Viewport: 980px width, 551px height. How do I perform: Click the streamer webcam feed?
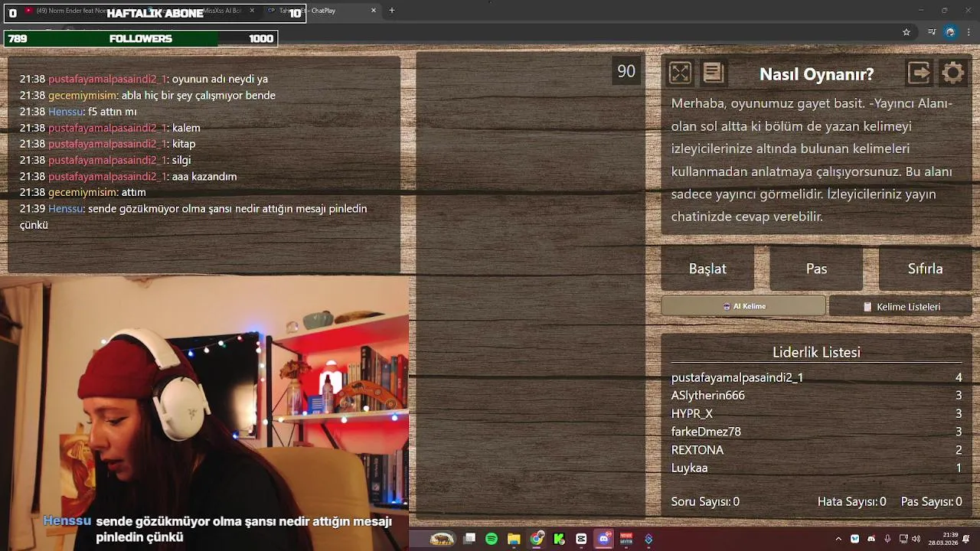(204, 413)
